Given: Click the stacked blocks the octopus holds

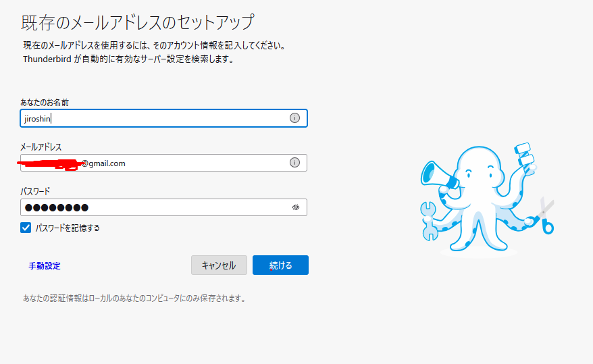Looking at the screenshot, I should click(x=524, y=154).
